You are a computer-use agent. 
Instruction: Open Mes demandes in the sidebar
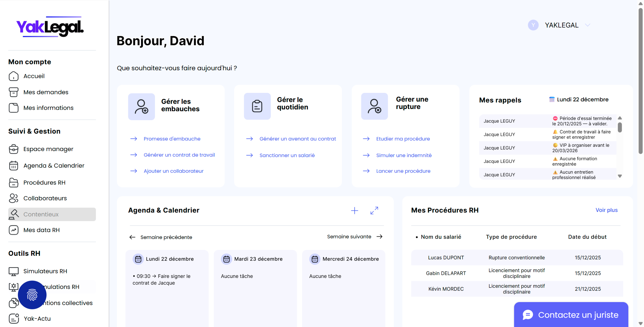[x=46, y=92]
